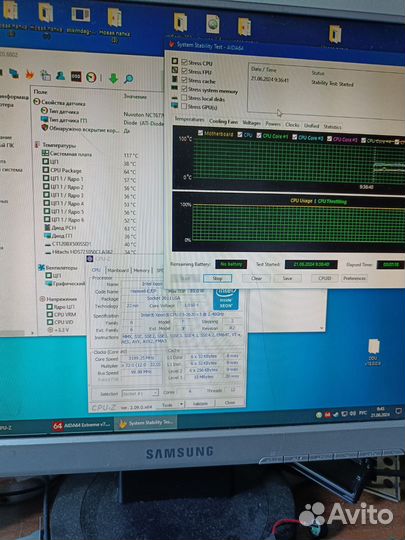
Task: Switch to the Statistics tab
Action: tap(332, 126)
